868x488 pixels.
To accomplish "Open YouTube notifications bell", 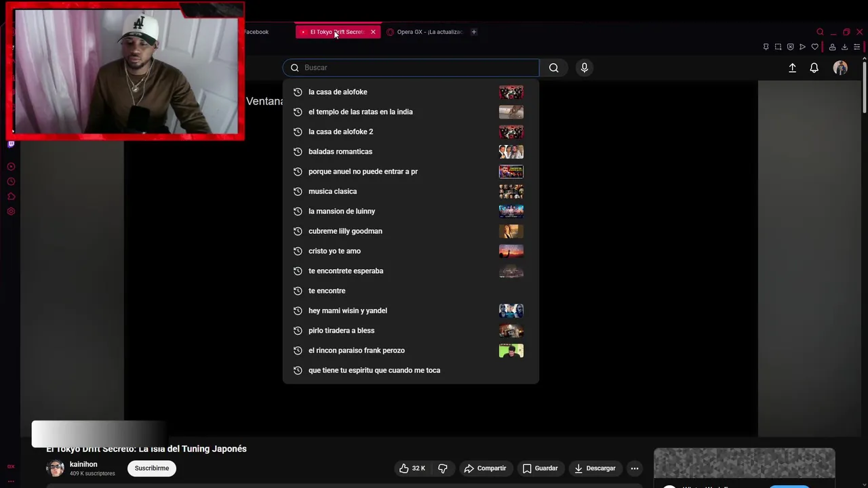I will point(814,68).
